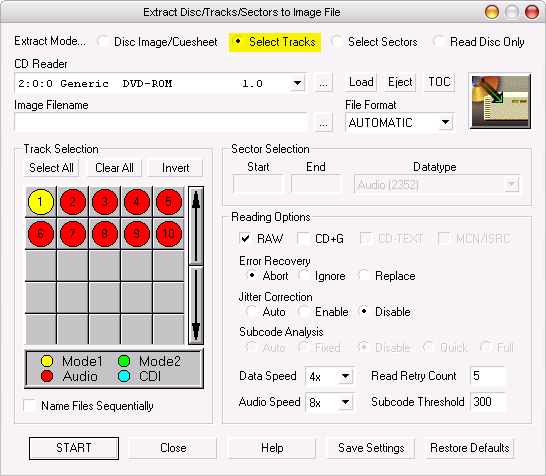Select audio track 10 red circle
This screenshot has width=546, height=476.
pos(169,234)
